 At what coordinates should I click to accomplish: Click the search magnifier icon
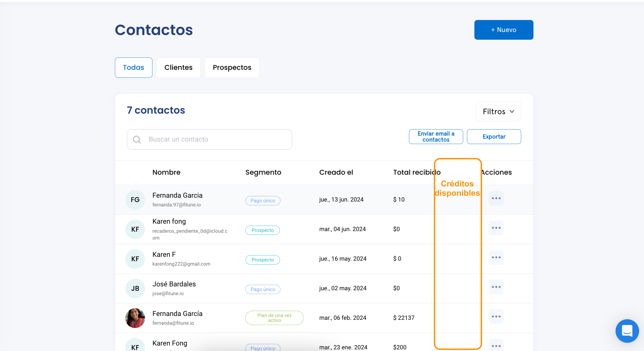[137, 140]
